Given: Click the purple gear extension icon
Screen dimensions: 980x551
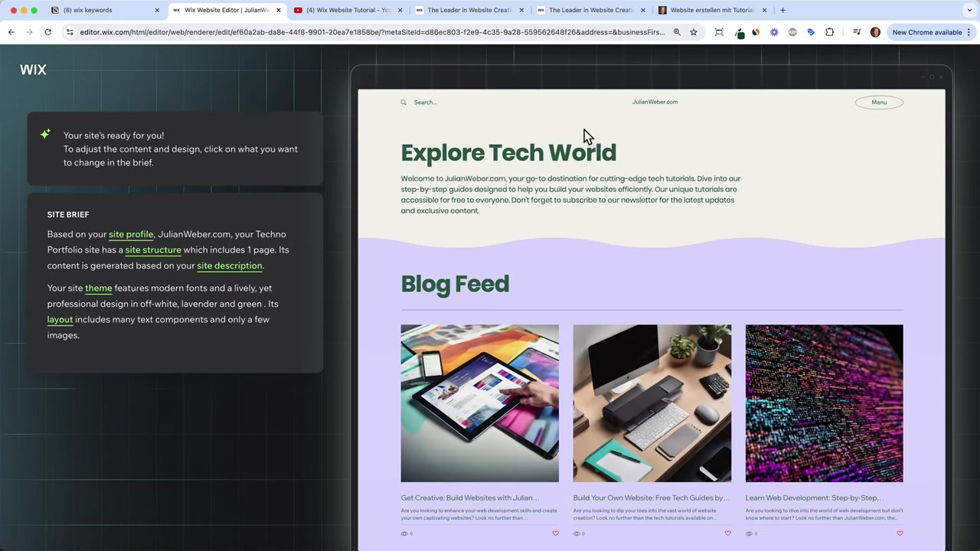Looking at the screenshot, I should 774,32.
